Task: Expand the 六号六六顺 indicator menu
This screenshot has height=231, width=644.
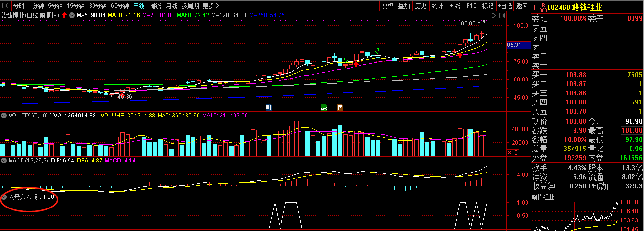Action: 4,197
